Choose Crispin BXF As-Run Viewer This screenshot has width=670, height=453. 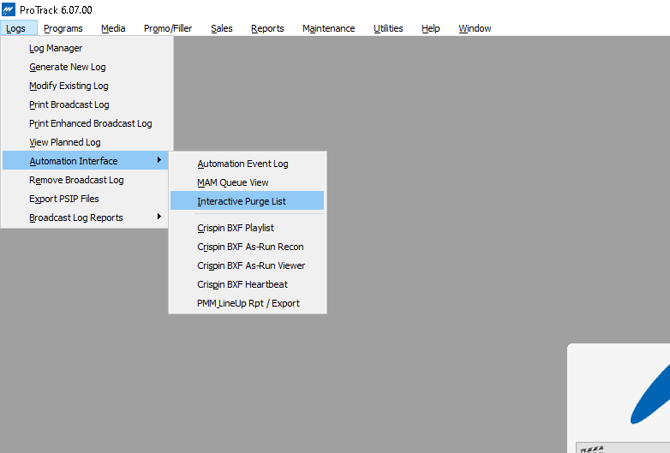click(247, 265)
